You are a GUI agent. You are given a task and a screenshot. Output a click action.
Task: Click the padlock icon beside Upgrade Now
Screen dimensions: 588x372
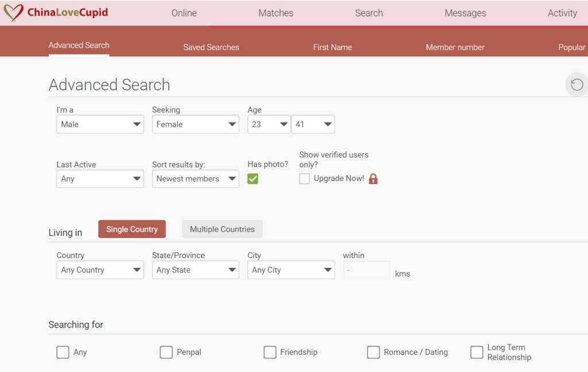pos(373,179)
